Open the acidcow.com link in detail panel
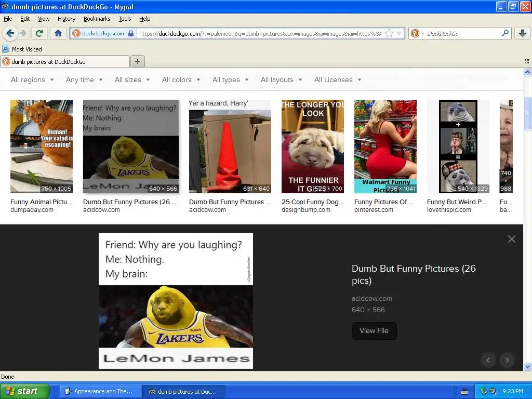Screen dimensions: 532x399 (x=372, y=299)
